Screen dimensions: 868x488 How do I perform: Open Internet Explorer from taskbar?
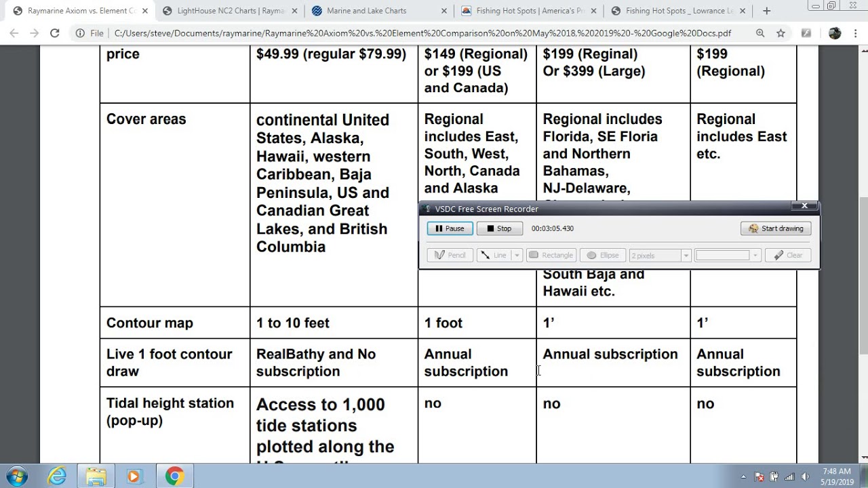(57, 476)
